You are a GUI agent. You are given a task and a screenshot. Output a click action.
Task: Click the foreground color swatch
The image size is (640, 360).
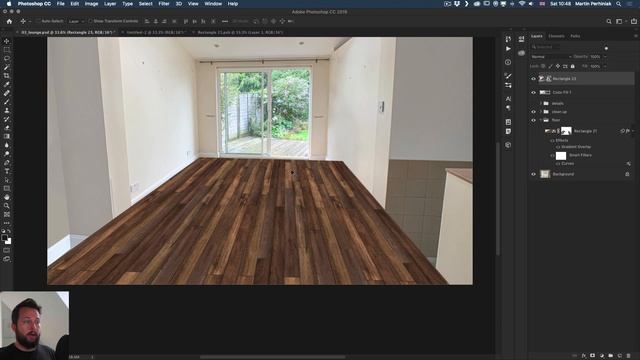click(4, 238)
